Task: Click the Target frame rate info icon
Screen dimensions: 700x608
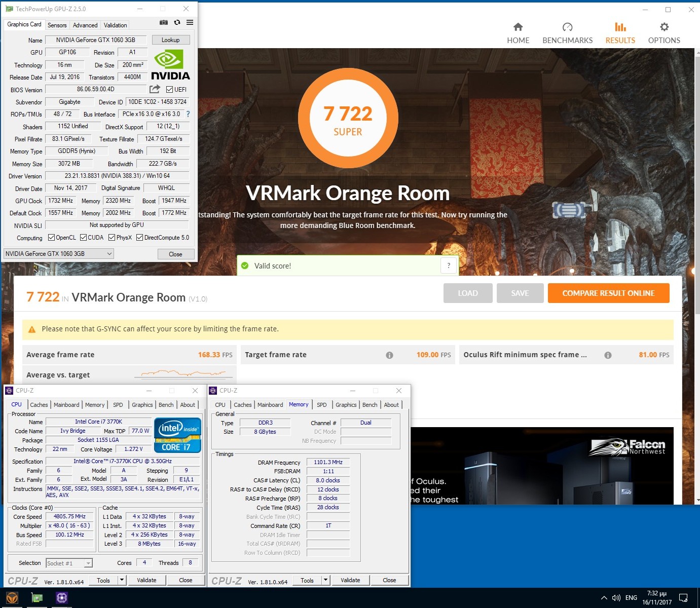Action: pos(389,355)
